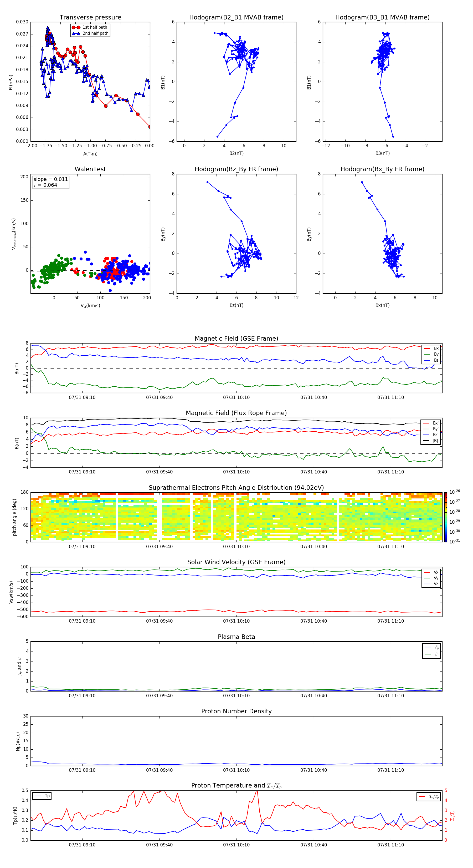Select "Bx'" in the Flux Rope legend
Screen dimensions: 473x868
(431, 423)
